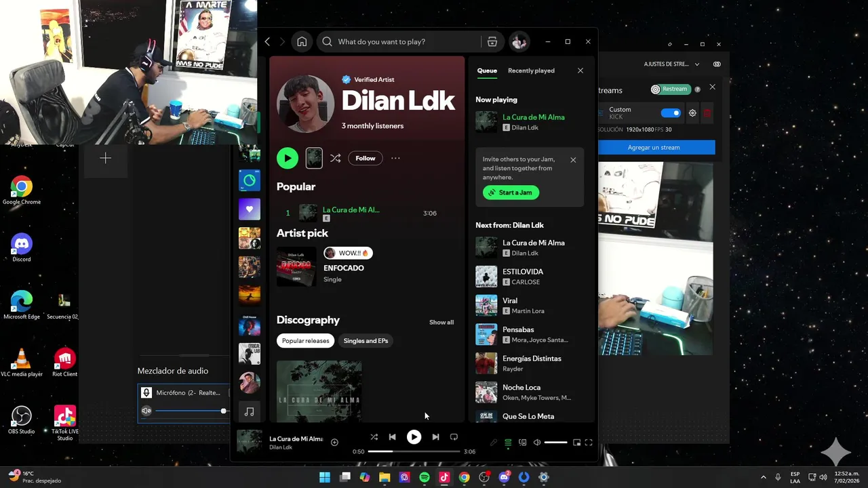This screenshot has width=868, height=488.
Task: Delete the Custom KICK stream
Action: [707, 113]
